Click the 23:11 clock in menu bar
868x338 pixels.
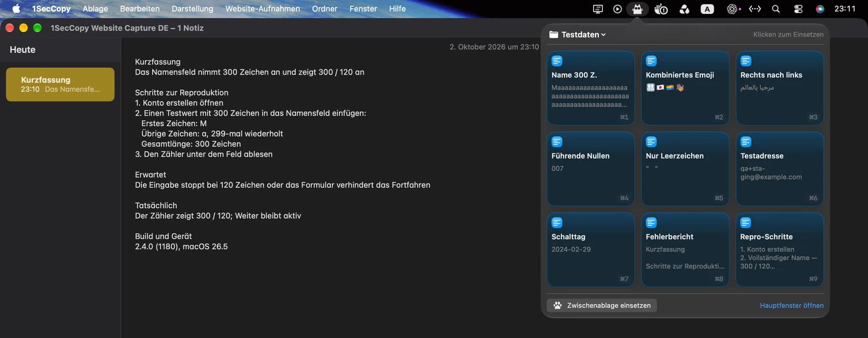coord(845,9)
